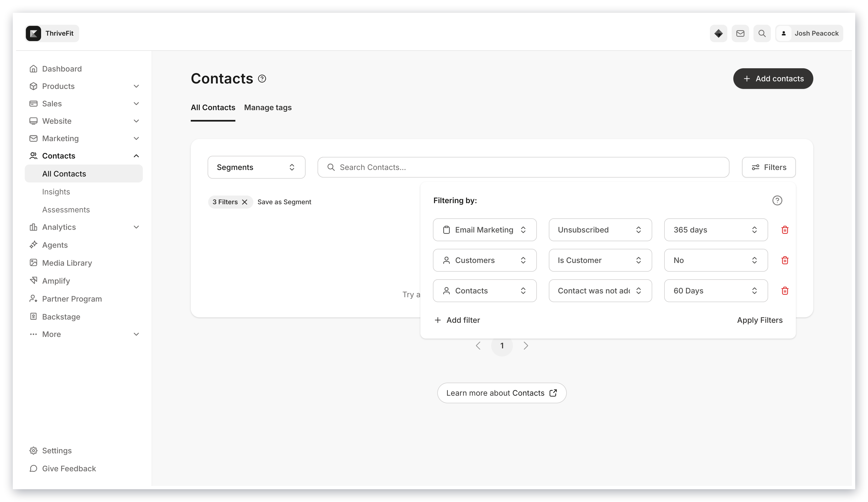
Task: Focus the Search Contacts input field
Action: pos(523,167)
